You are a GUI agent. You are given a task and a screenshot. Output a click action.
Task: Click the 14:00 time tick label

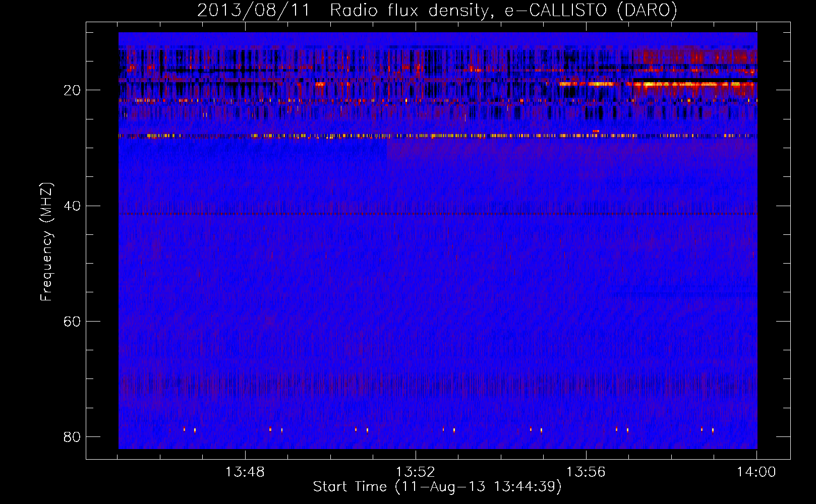tap(756, 472)
